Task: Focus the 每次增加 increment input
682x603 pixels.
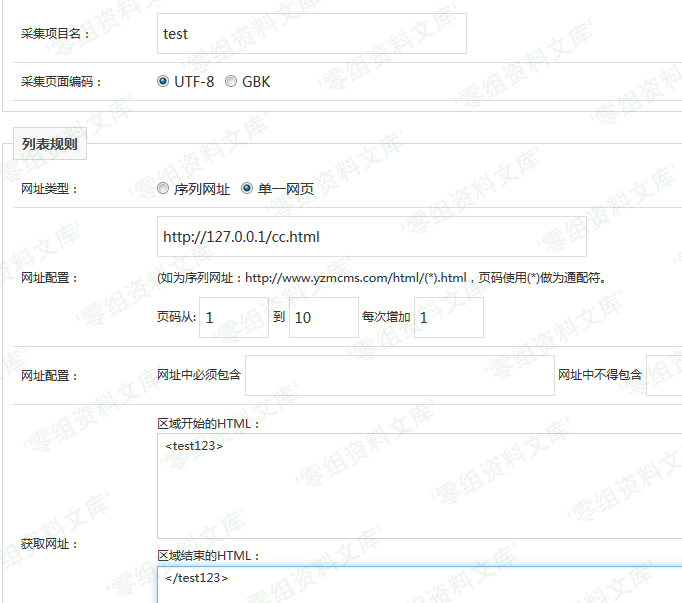Action: 448,317
